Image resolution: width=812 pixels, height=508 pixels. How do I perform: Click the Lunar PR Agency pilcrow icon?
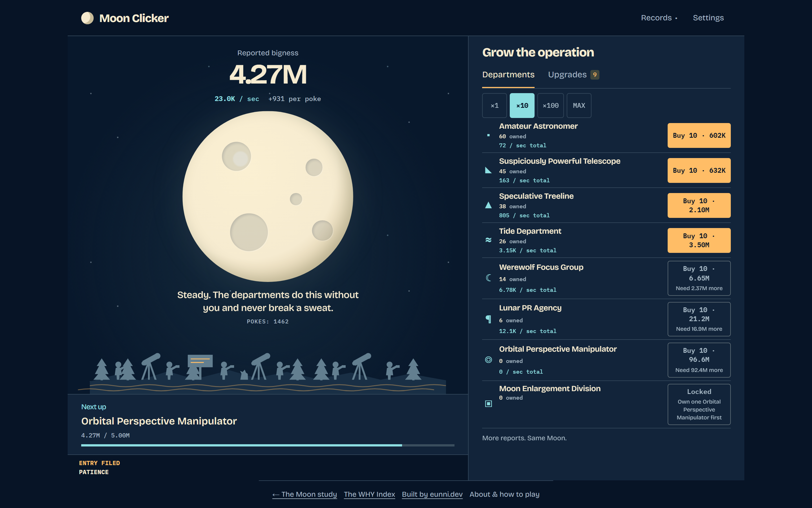[489, 319]
